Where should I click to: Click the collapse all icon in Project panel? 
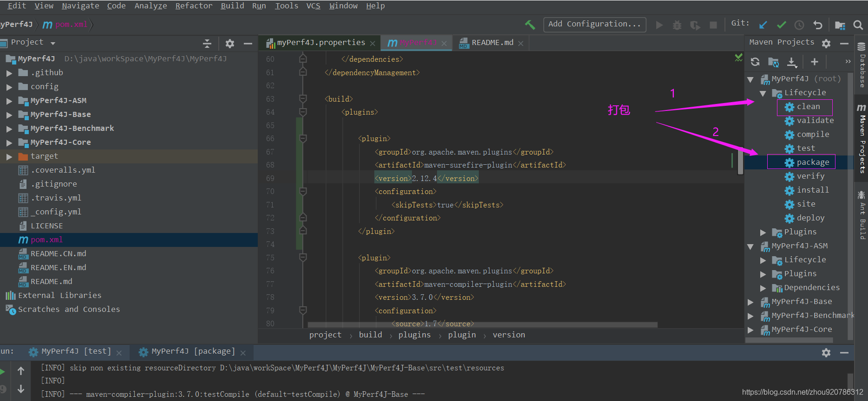pos(207,43)
